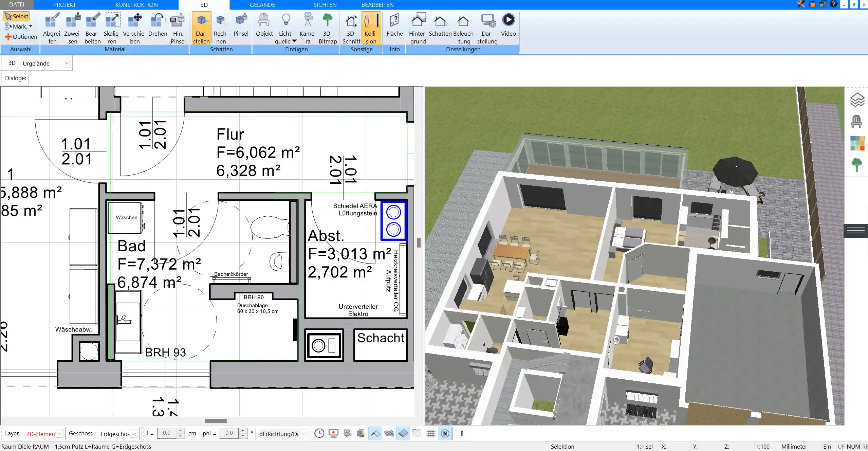The width and height of the screenshot is (868, 451).
Task: Open the Geschoss dropdown Erdgeschoss
Action: tap(133, 433)
